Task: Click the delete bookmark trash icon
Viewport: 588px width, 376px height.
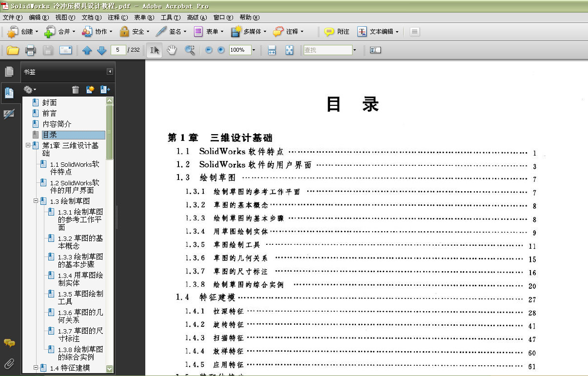Action: (x=76, y=89)
